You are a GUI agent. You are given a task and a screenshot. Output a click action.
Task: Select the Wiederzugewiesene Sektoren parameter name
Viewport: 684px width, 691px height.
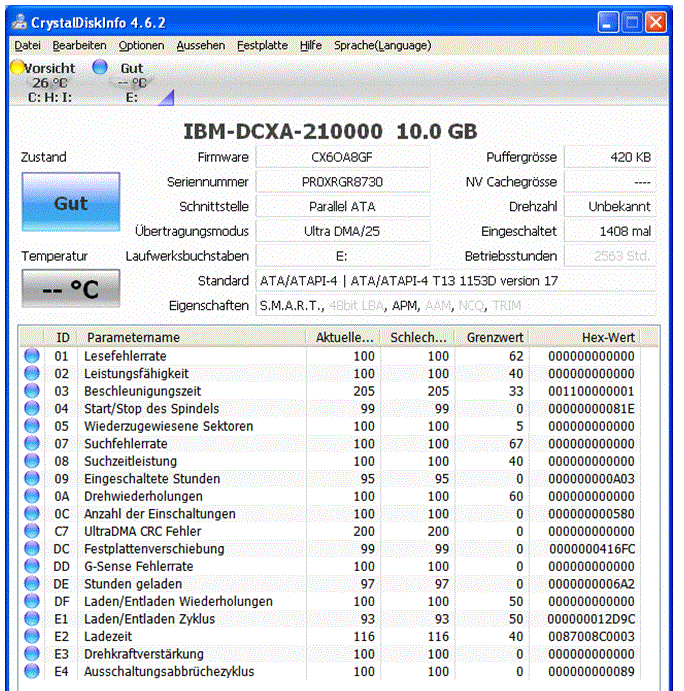pyautogui.click(x=169, y=426)
